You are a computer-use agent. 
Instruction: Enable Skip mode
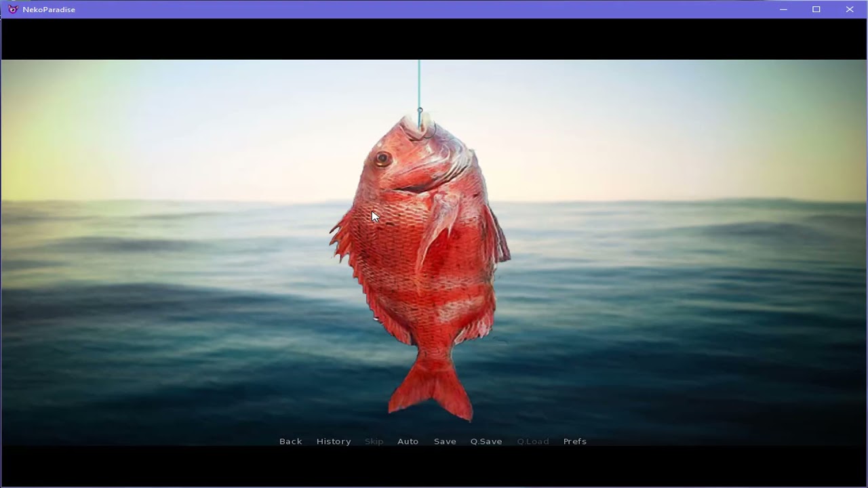[374, 441]
